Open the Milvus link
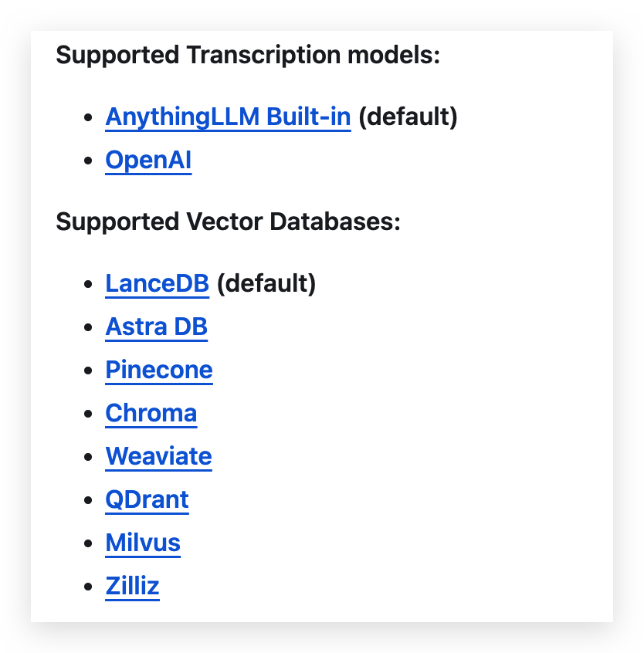 coord(143,543)
